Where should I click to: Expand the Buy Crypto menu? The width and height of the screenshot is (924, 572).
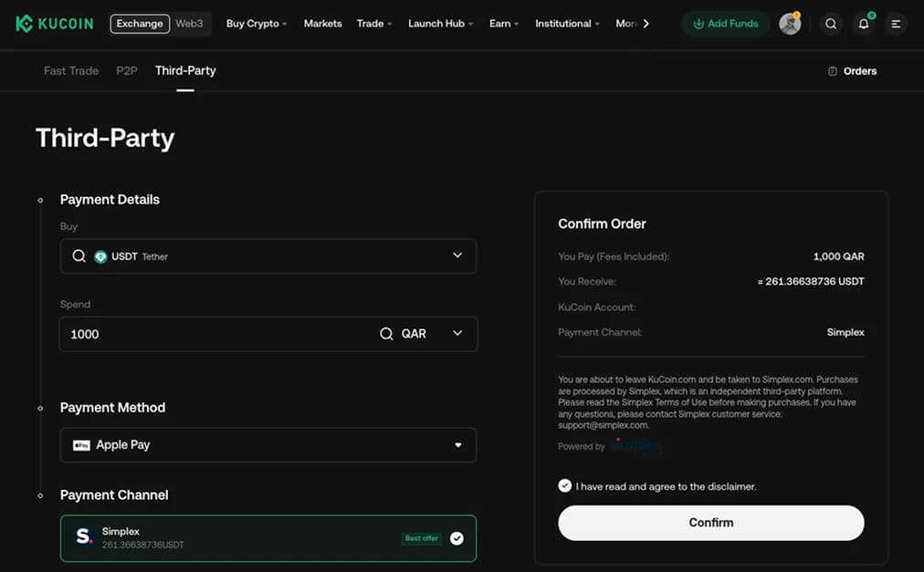(257, 24)
